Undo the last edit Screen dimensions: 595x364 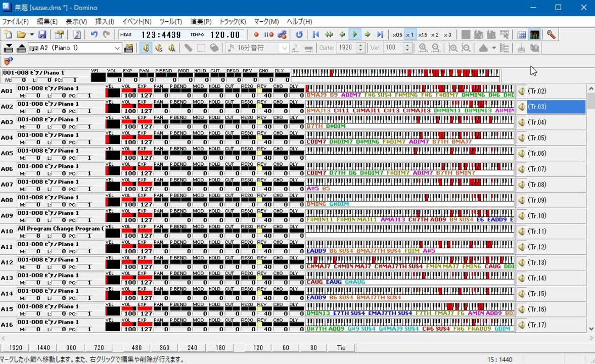pos(94,34)
